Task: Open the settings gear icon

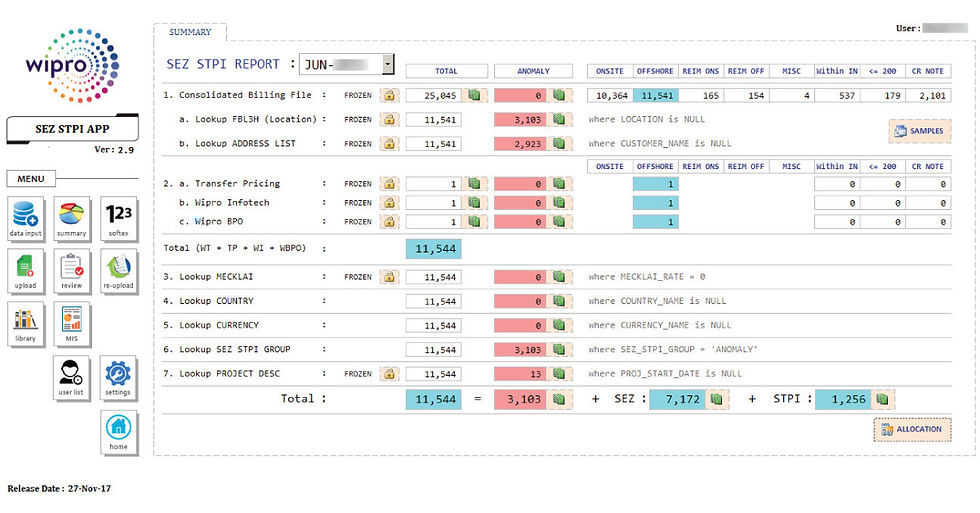Action: click(118, 378)
